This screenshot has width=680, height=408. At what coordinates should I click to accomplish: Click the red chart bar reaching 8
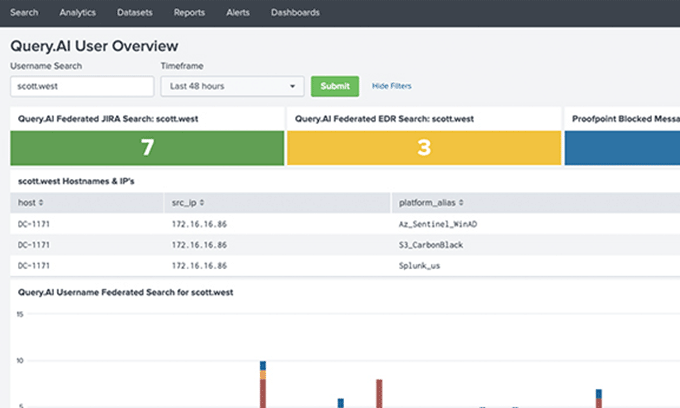point(379,394)
